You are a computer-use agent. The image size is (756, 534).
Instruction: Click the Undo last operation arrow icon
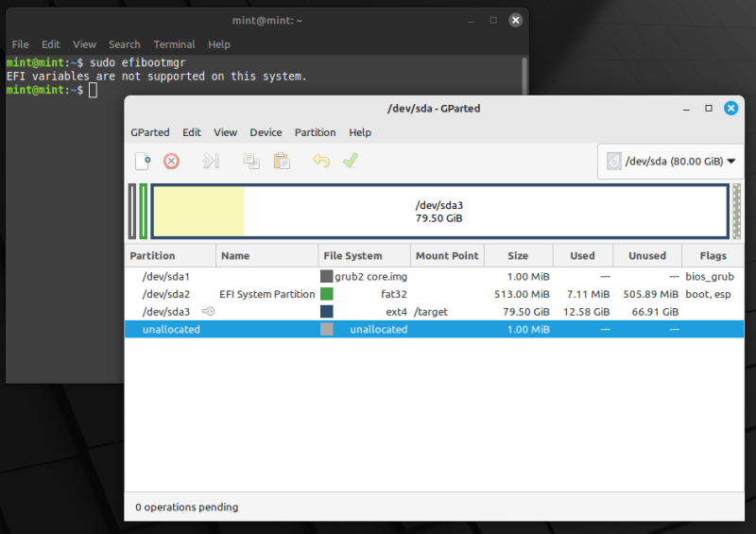(x=321, y=161)
